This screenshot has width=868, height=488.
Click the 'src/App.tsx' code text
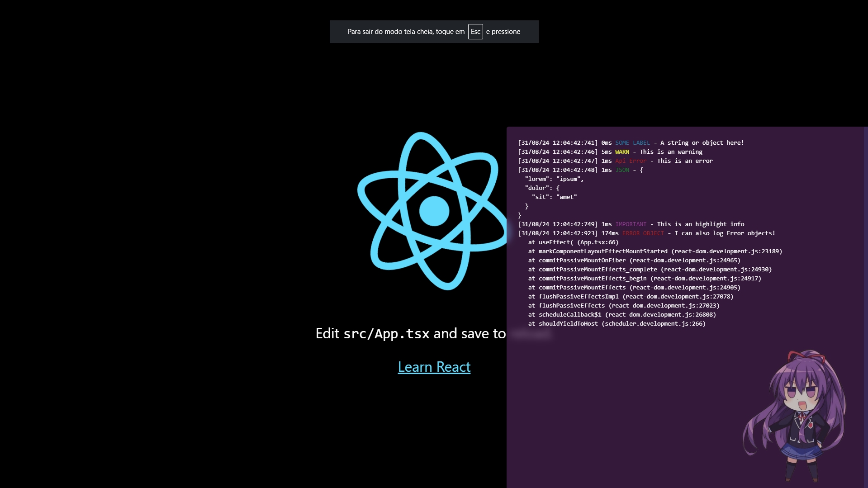click(x=386, y=334)
